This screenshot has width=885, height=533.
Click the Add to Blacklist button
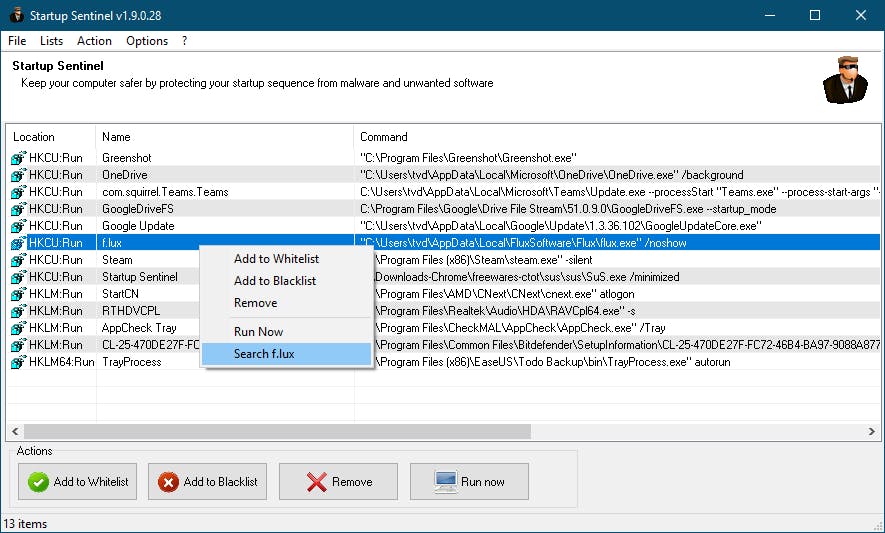[207, 482]
